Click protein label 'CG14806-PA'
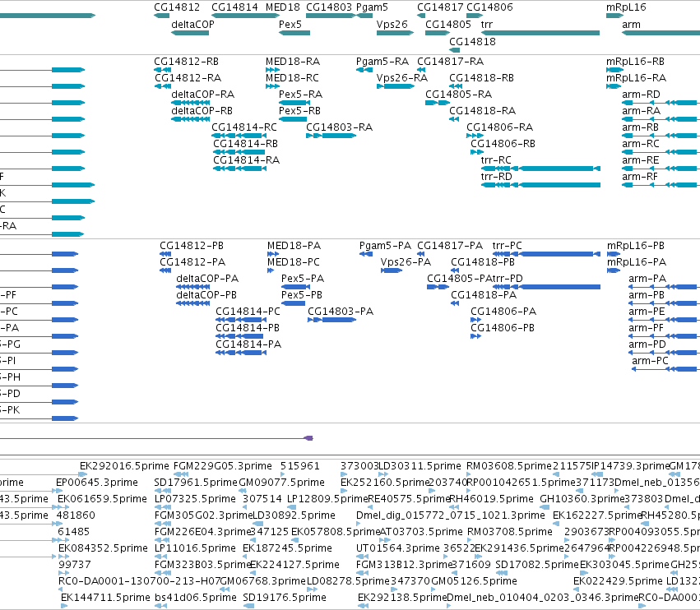This screenshot has height=610, width=700. pos(503,311)
